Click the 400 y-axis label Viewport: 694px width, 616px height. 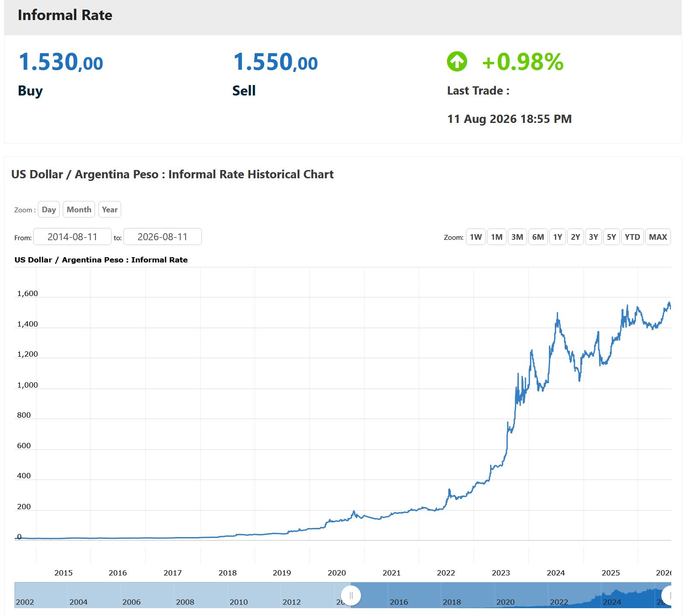[24, 476]
